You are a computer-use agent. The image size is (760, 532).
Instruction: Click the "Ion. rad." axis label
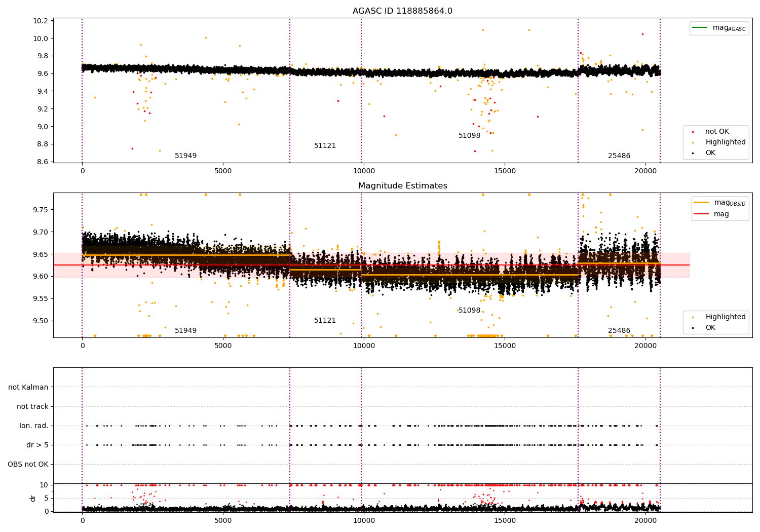(x=34, y=426)
